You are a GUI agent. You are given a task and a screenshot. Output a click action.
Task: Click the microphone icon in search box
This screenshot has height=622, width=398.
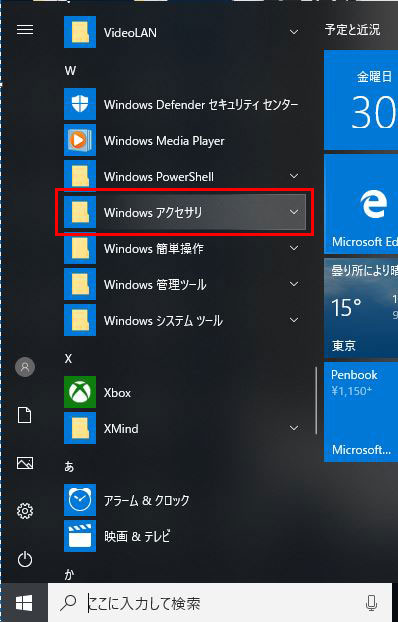pyautogui.click(x=371, y=603)
